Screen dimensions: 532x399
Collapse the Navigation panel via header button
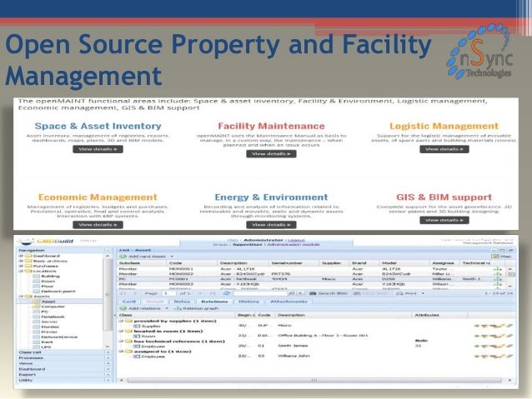coord(108,250)
